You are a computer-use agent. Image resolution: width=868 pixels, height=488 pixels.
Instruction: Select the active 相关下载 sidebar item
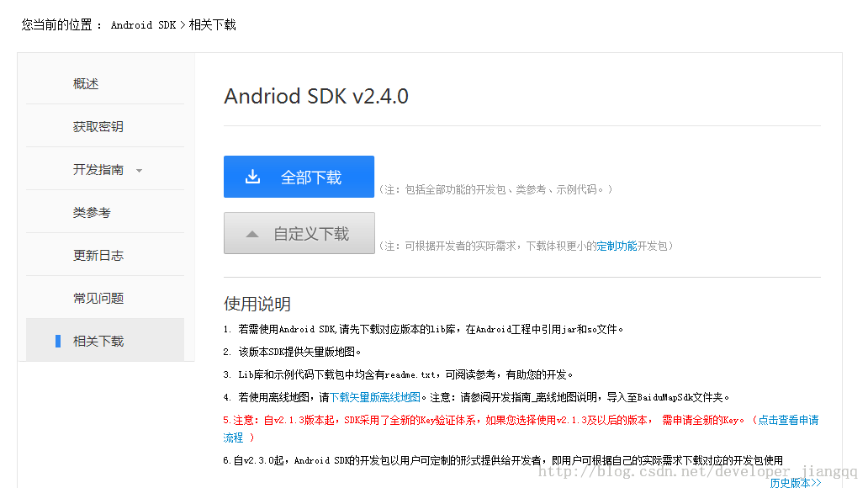pos(98,342)
